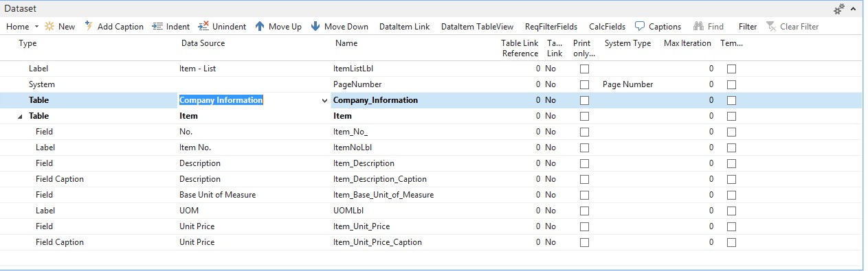This screenshot has width=868, height=271.
Task: Toggle Print only checkbox for Item_Description
Action: point(584,163)
